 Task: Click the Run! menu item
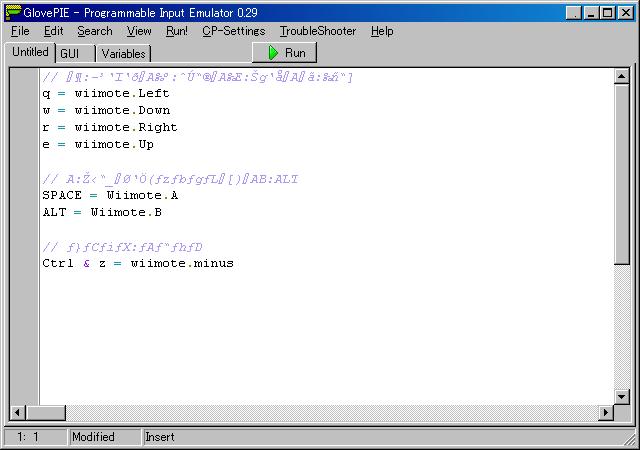177,31
